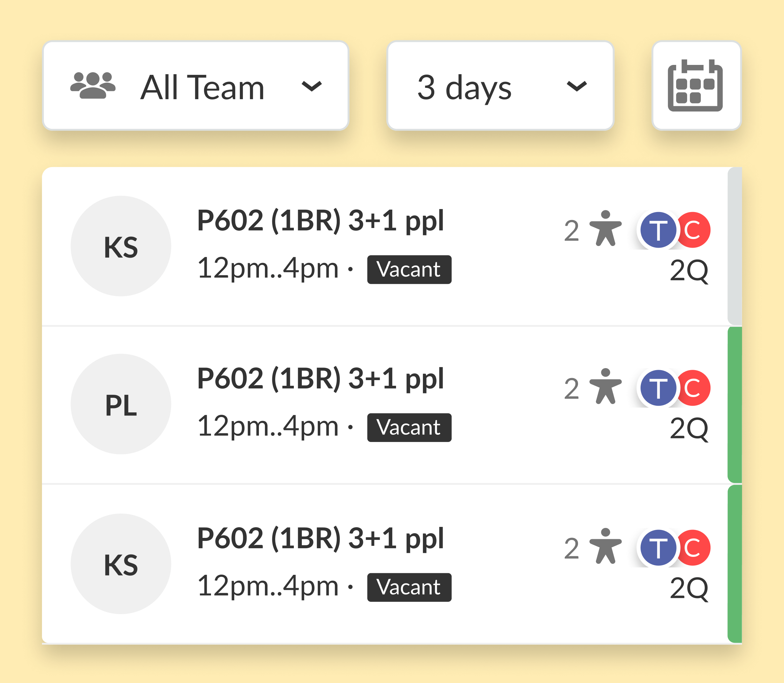The height and width of the screenshot is (683, 784).
Task: Click the blue T badge in the third row
Action: click(658, 548)
